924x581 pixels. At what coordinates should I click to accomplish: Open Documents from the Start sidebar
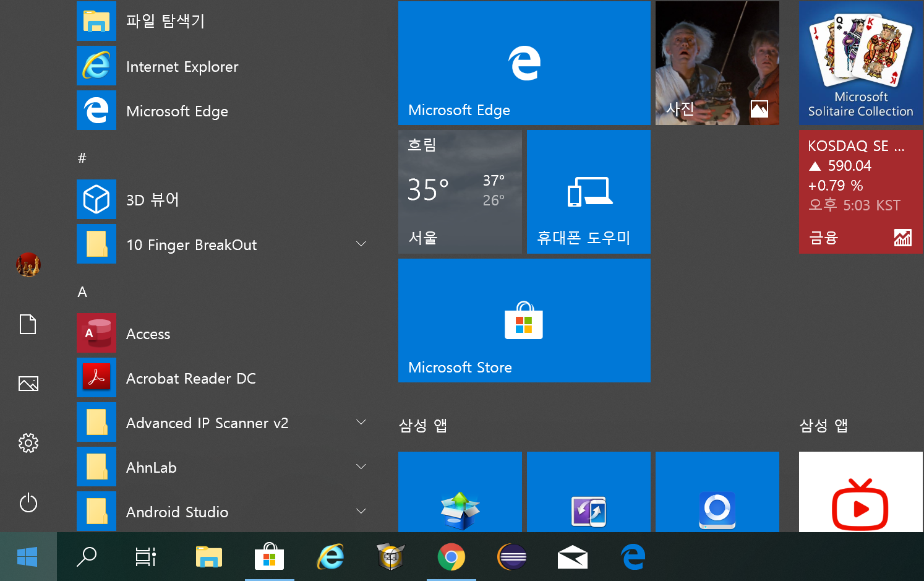click(x=28, y=324)
